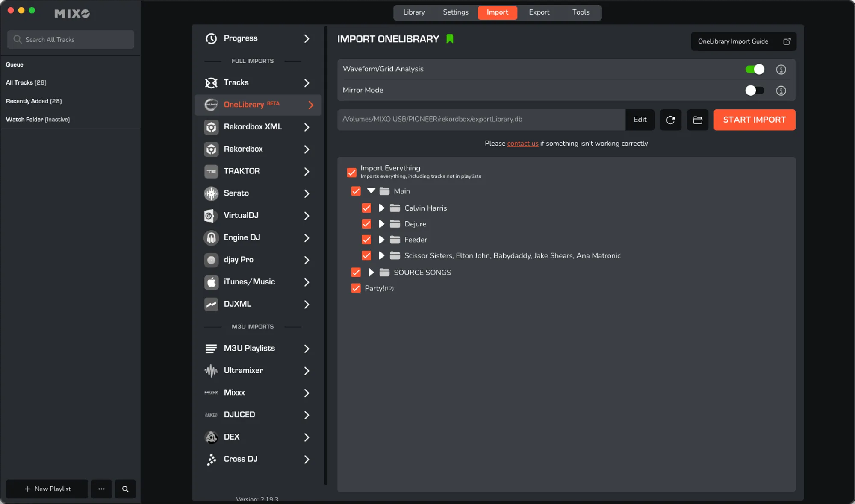Show Mirror Mode info icon
Viewport: 855px width, 504px height.
(781, 91)
